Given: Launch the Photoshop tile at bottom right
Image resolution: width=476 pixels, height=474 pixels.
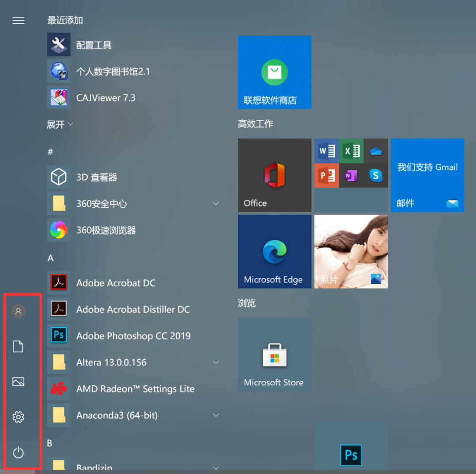Looking at the screenshot, I should [x=351, y=446].
